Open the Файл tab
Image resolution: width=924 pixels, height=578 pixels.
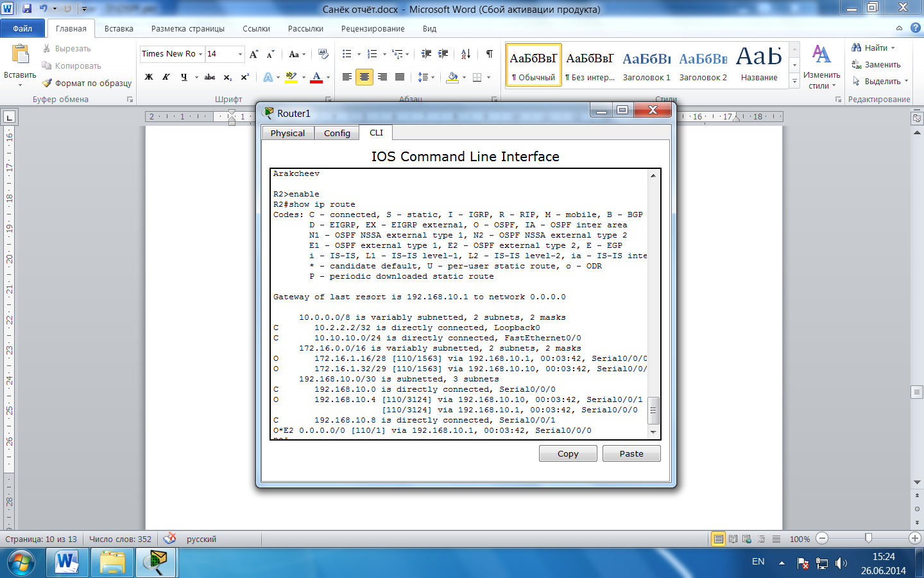[x=22, y=28]
